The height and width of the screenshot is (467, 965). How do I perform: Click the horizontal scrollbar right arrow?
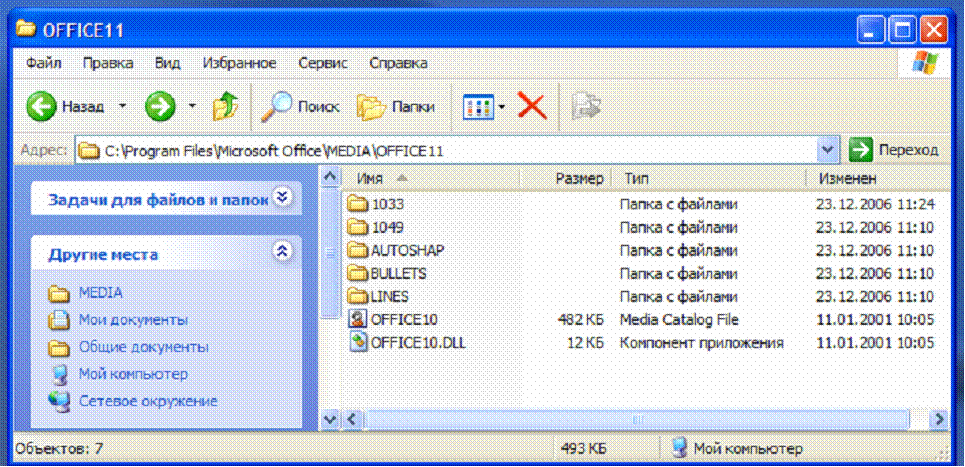pyautogui.click(x=939, y=420)
